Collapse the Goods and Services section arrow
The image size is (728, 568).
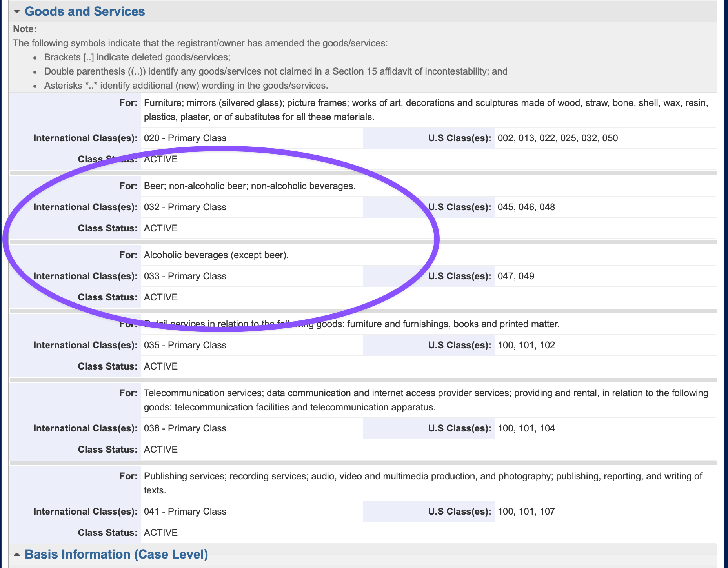tap(17, 11)
